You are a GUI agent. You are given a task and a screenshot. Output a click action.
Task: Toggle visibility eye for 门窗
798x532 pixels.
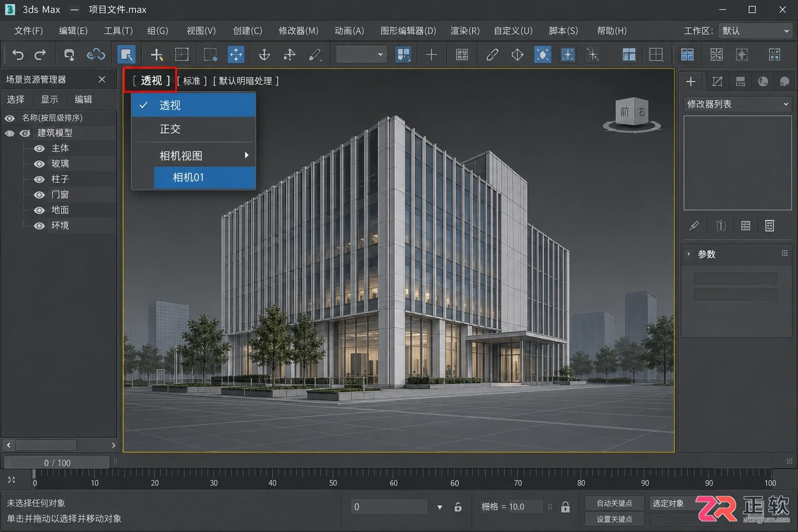tap(39, 195)
